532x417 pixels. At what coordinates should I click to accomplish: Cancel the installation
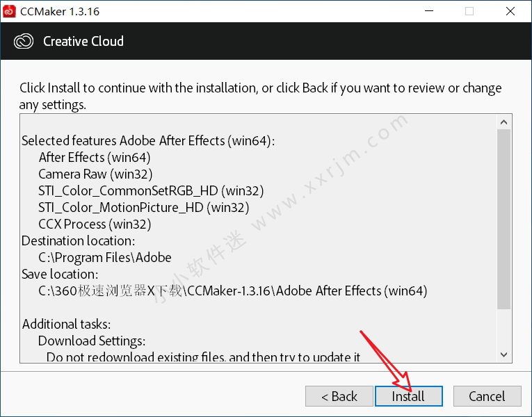[x=487, y=396]
